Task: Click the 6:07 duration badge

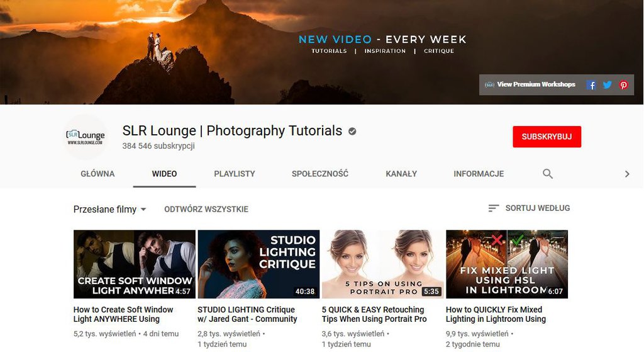Action: pos(555,291)
